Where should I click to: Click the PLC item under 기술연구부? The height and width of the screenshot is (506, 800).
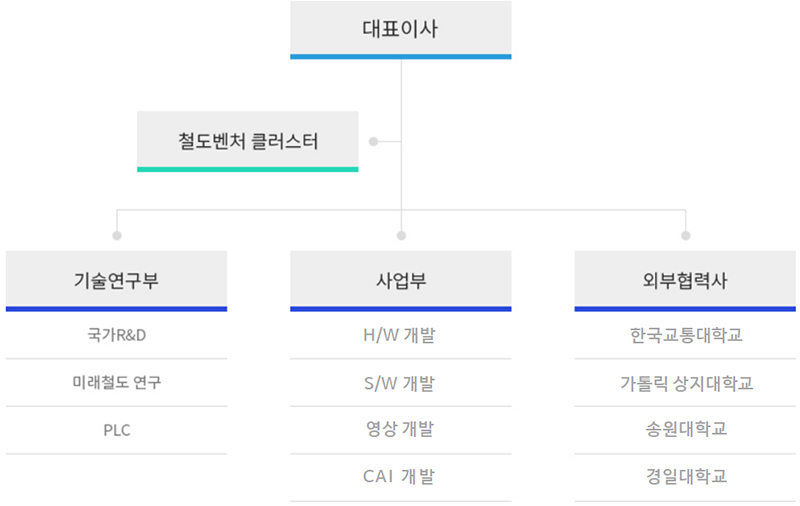pos(116,431)
